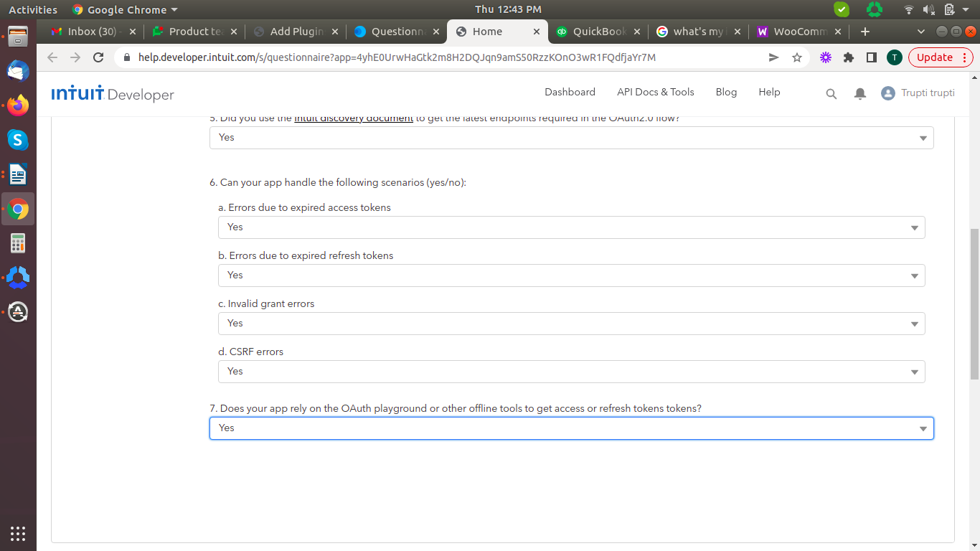
Task: Open API Docs & Tools menu
Action: point(655,92)
